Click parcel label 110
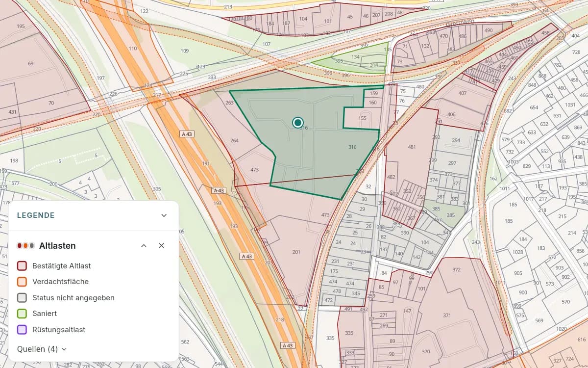 pos(133,49)
